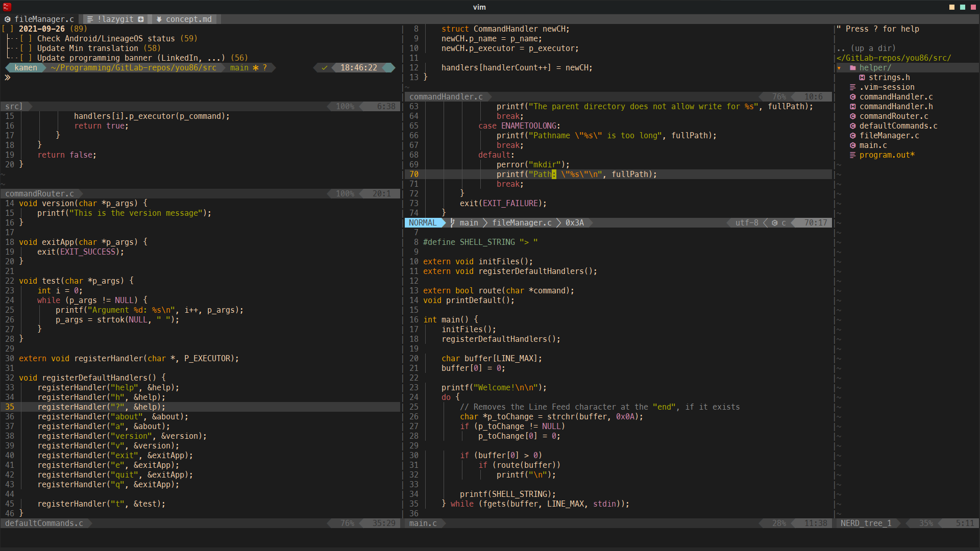Click the C icon beside main.c
Viewport: 980px width, 551px height.
click(x=852, y=145)
